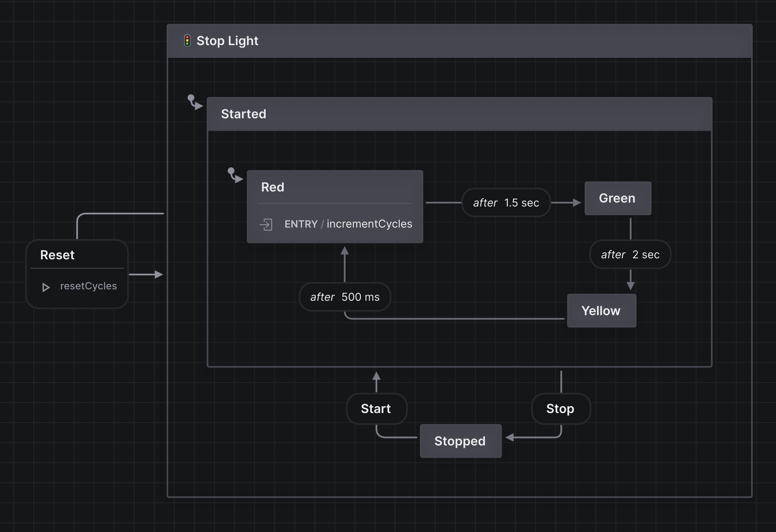
Task: Click the play triangle icon beside resetCycles
Action: 46,287
